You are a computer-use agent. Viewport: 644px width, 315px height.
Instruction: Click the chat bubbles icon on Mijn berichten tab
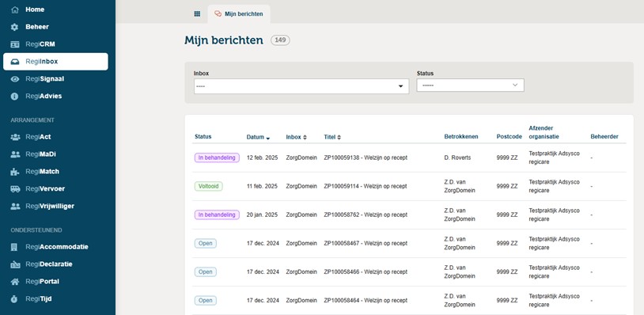pos(218,13)
